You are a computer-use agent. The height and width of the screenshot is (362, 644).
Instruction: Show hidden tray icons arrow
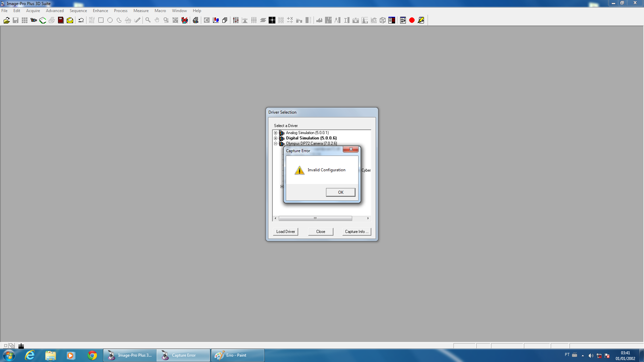583,356
